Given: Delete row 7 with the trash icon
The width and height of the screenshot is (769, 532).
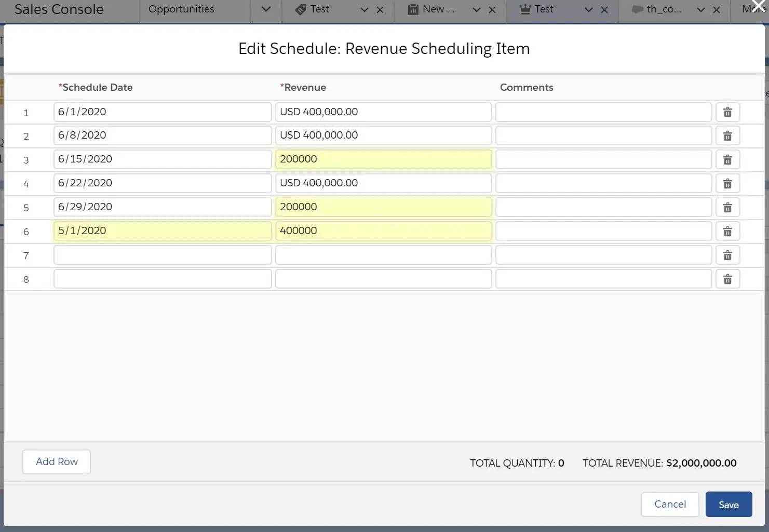Looking at the screenshot, I should point(727,255).
